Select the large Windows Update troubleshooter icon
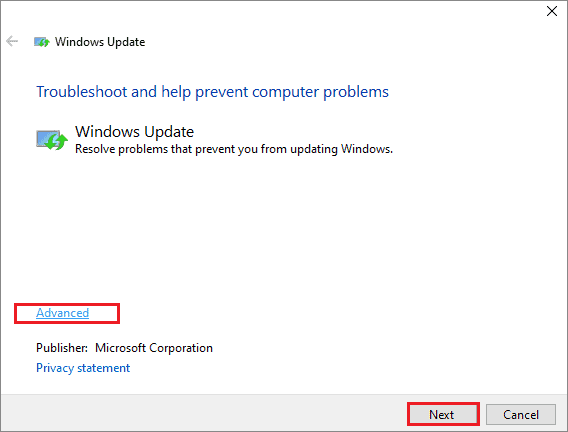 (52, 140)
